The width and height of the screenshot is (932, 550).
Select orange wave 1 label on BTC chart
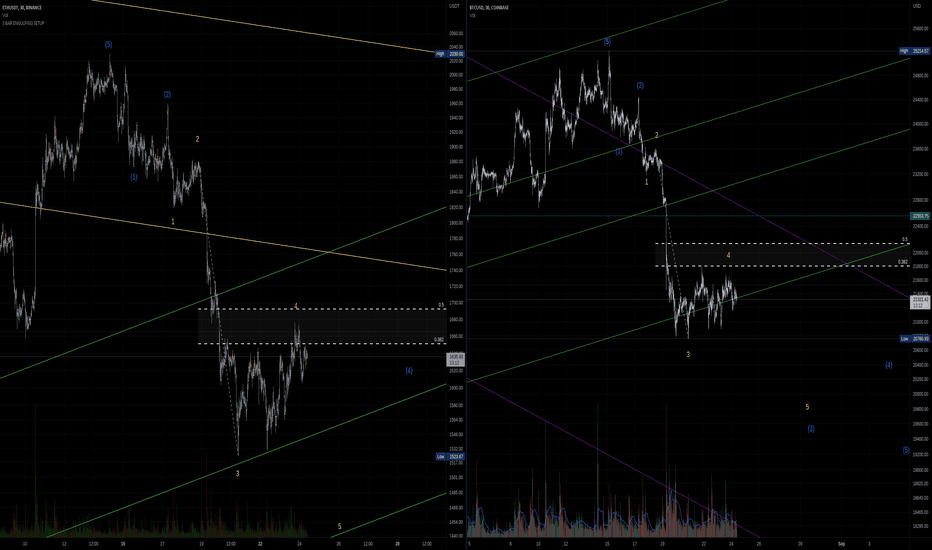click(647, 182)
